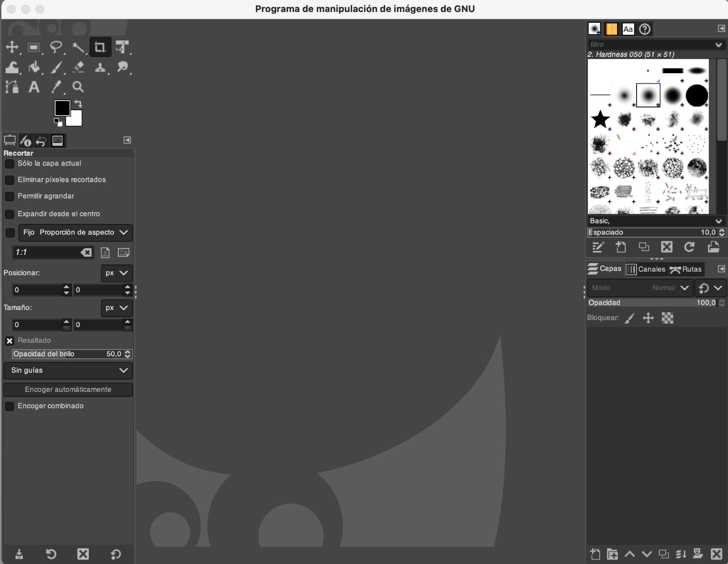Image resolution: width=728 pixels, height=564 pixels.
Task: Select the Color Picker eyedropper tool
Action: [x=56, y=87]
